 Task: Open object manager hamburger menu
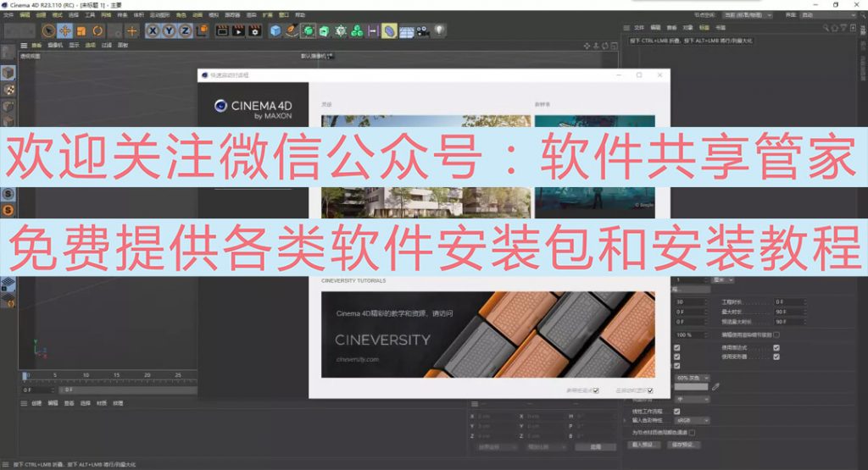click(x=626, y=28)
